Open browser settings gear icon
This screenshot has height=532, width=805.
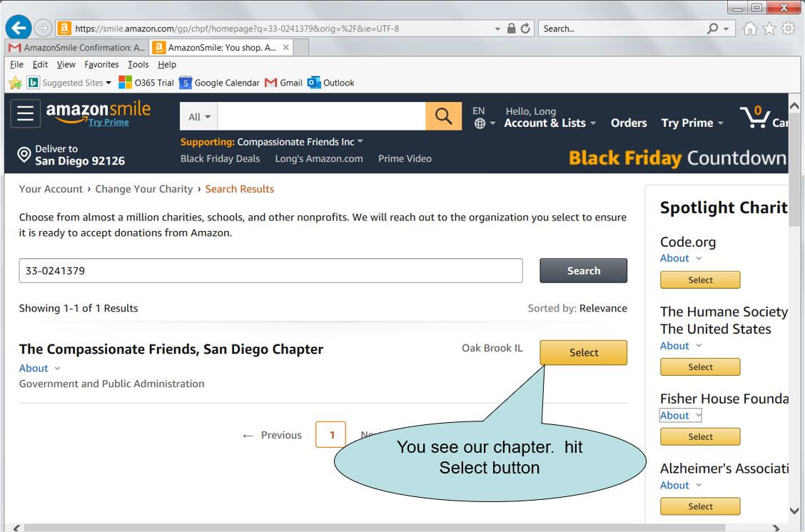click(x=789, y=29)
